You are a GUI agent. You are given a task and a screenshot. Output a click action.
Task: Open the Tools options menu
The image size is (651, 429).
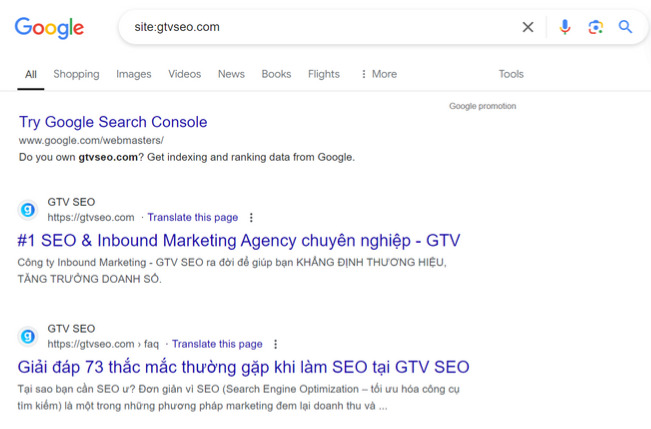[511, 74]
